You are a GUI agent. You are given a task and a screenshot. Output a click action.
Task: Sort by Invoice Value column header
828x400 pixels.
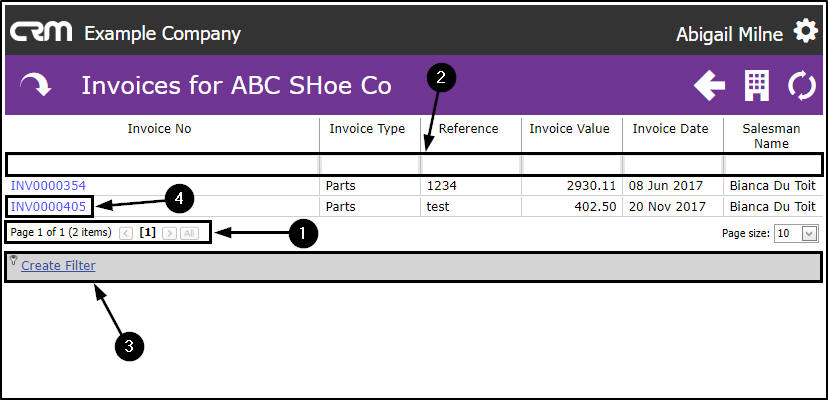point(569,129)
